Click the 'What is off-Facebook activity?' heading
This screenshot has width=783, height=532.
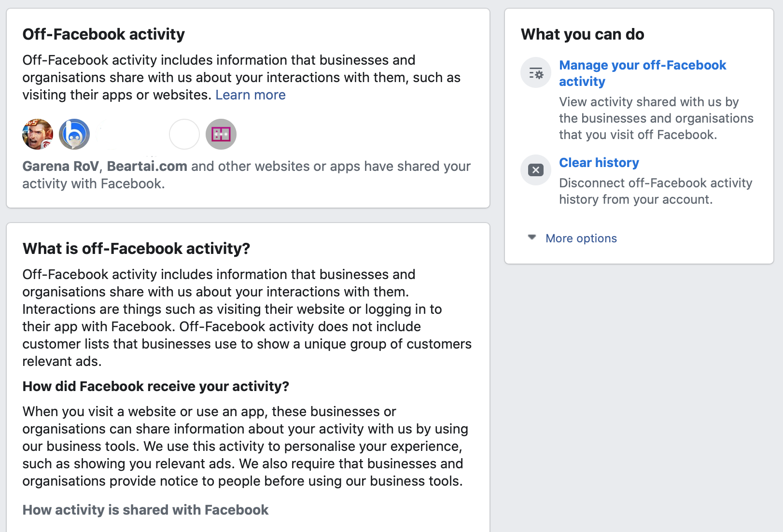point(136,249)
